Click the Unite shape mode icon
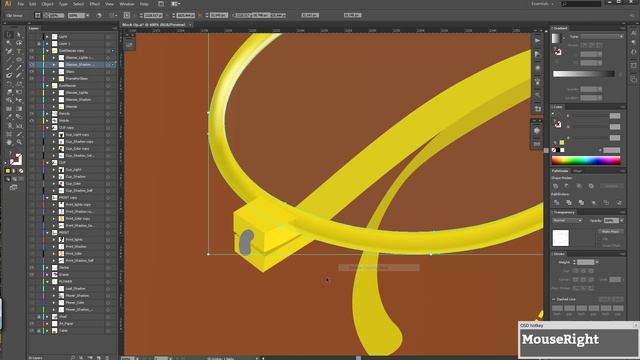Viewport: 640px width, 360px height. pos(556,186)
